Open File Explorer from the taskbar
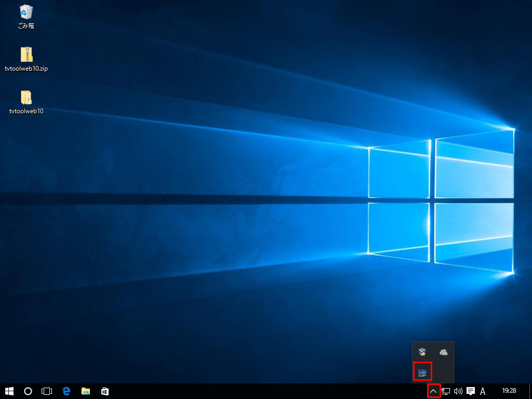 pyautogui.click(x=86, y=391)
